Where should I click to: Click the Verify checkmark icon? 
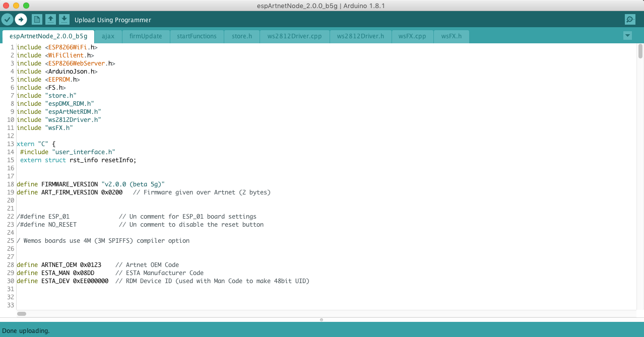[x=7, y=20]
